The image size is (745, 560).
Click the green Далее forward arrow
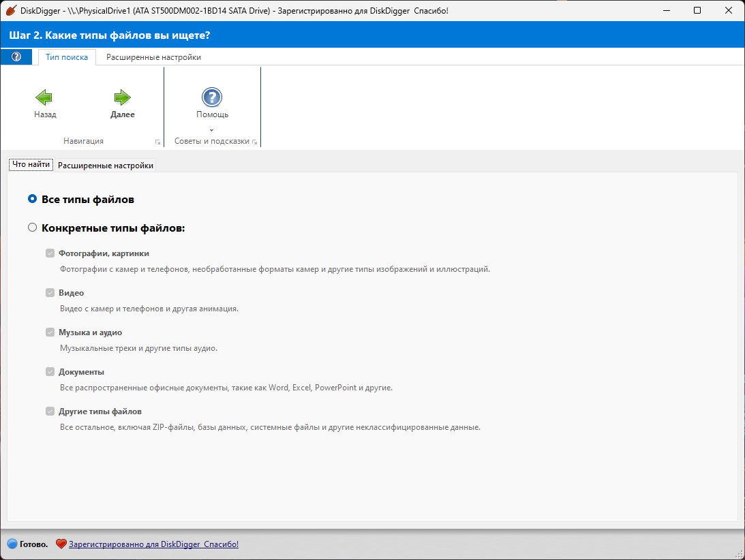pos(122,97)
